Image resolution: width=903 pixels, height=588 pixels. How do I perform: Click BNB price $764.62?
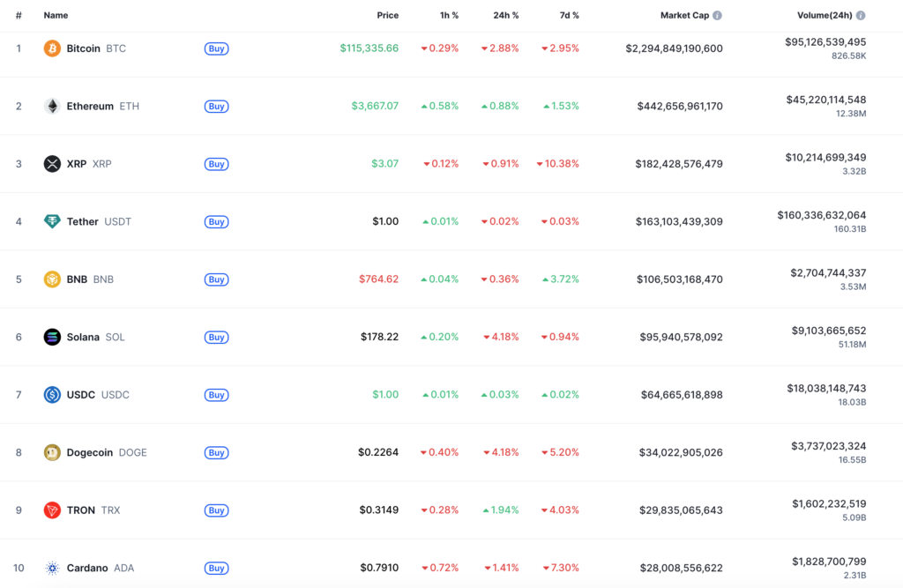378,279
